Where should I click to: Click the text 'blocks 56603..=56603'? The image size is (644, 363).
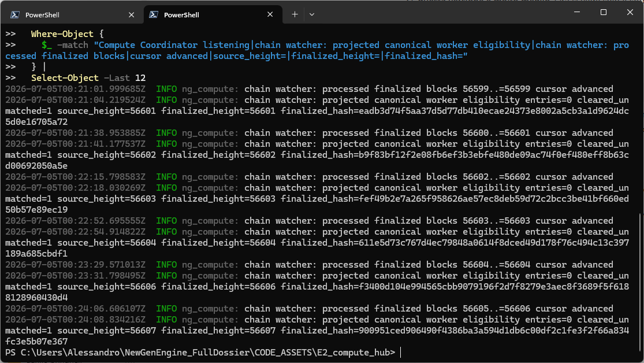click(x=478, y=221)
